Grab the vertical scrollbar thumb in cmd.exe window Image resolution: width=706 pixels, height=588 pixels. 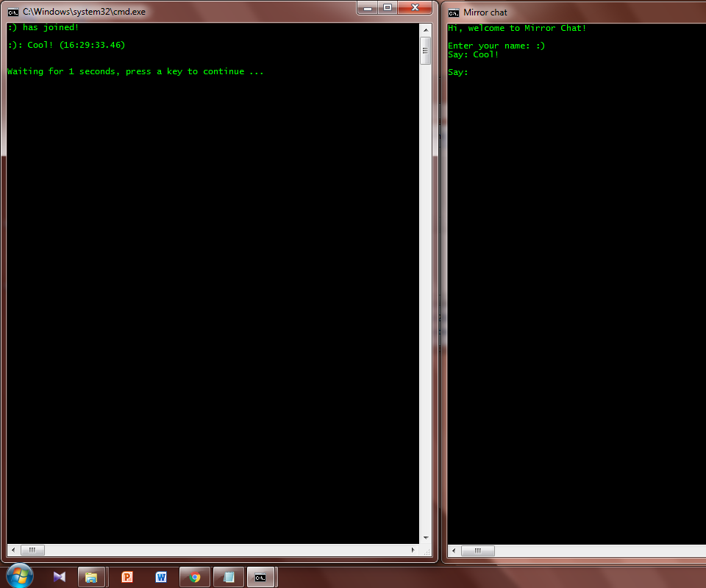point(425,50)
